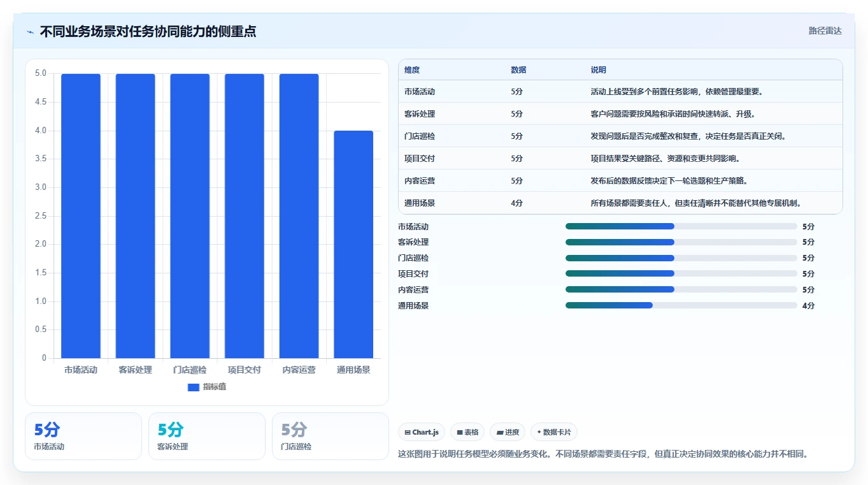Click 门店巡检 in the table

420,136
